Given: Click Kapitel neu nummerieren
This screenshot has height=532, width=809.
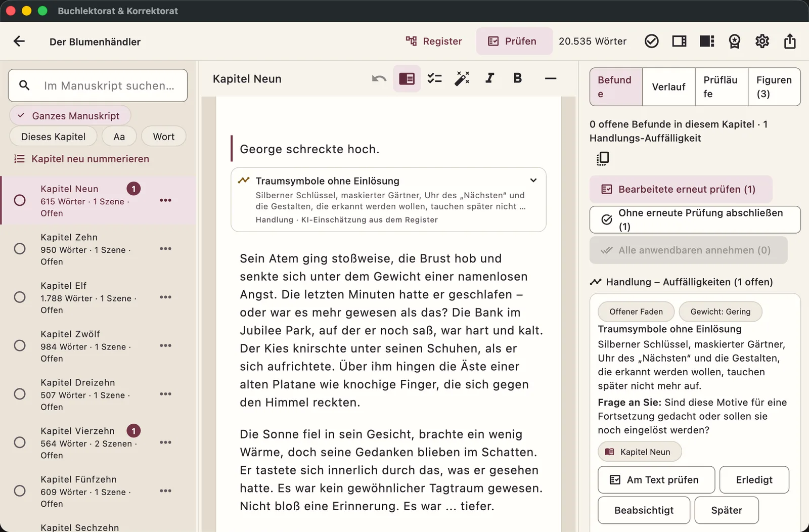Looking at the screenshot, I should coord(81,159).
